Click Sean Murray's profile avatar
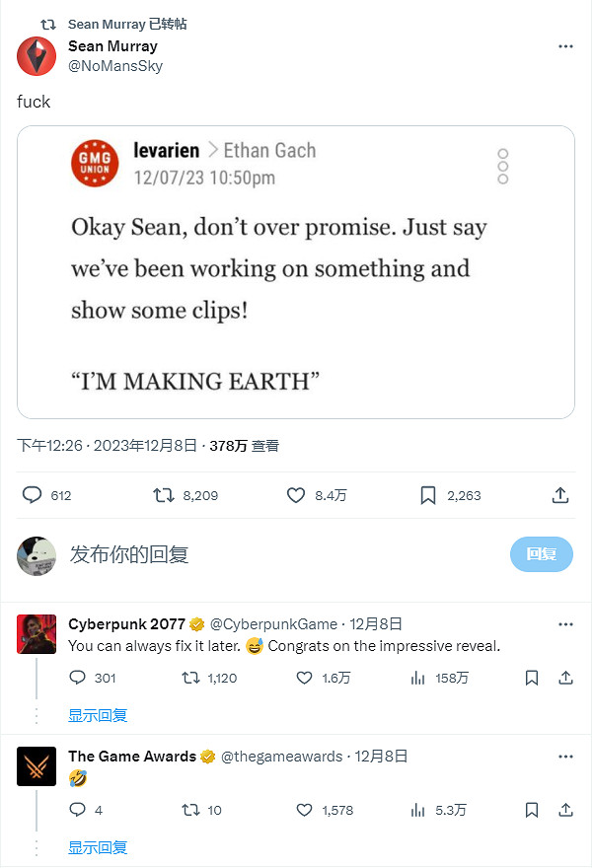The image size is (594, 868). coord(37,56)
